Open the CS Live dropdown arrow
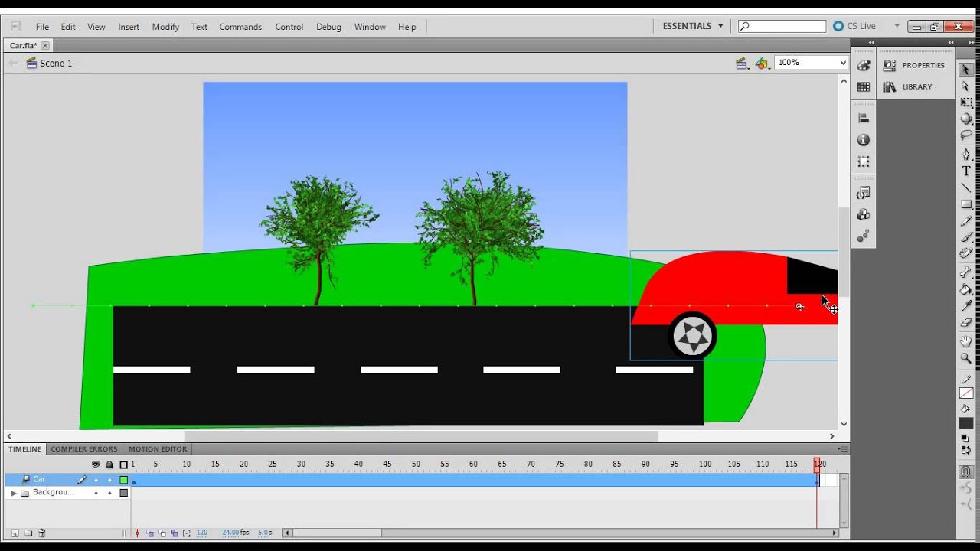This screenshot has height=551, width=980. [897, 26]
